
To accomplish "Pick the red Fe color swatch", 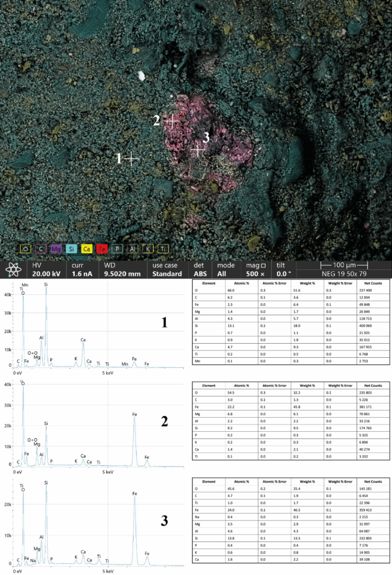I will (102, 249).
